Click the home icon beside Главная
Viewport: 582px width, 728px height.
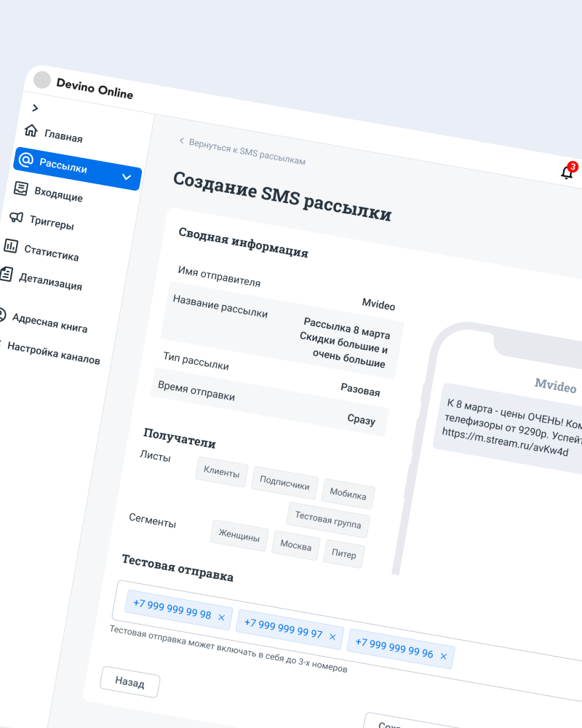[x=31, y=130]
